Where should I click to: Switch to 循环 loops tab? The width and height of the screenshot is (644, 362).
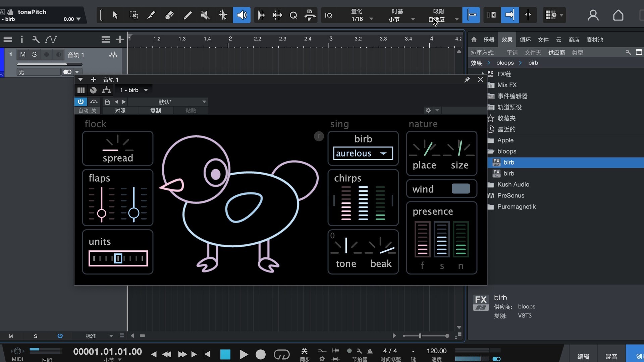click(x=525, y=40)
